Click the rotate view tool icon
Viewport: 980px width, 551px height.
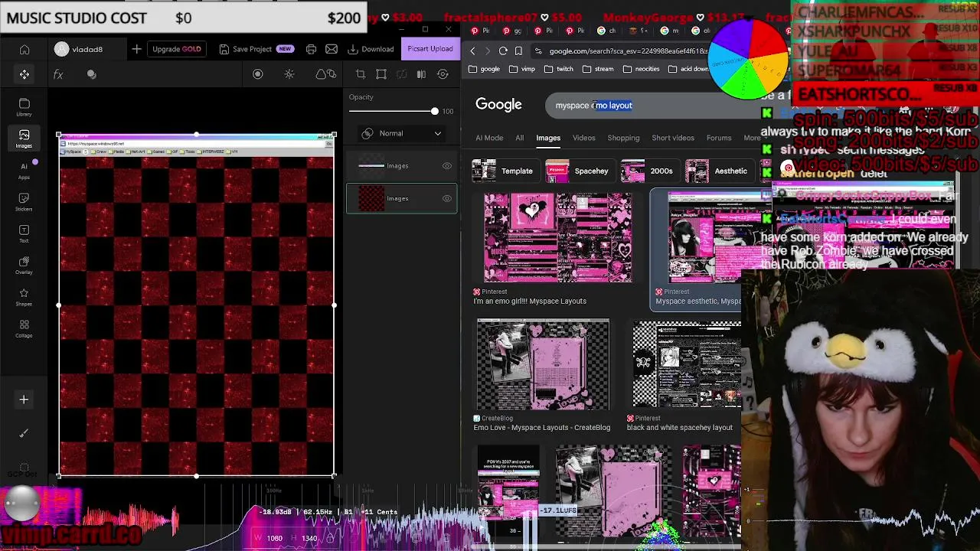pos(443,74)
